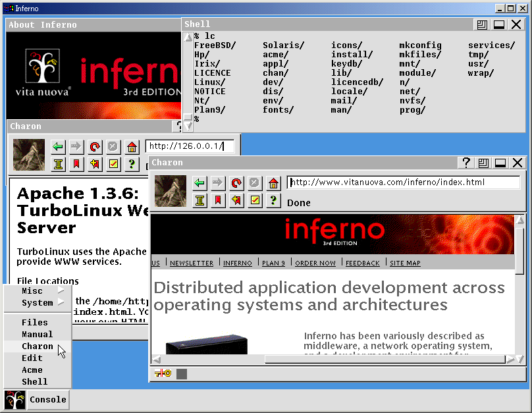
Task: Click Stop icon in rear Charon window
Action: [x=113, y=147]
